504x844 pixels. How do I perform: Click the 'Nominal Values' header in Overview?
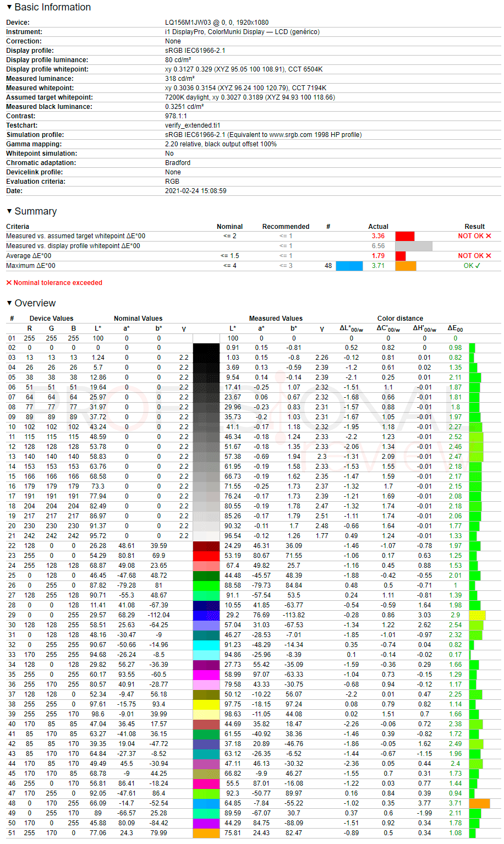tap(138, 319)
